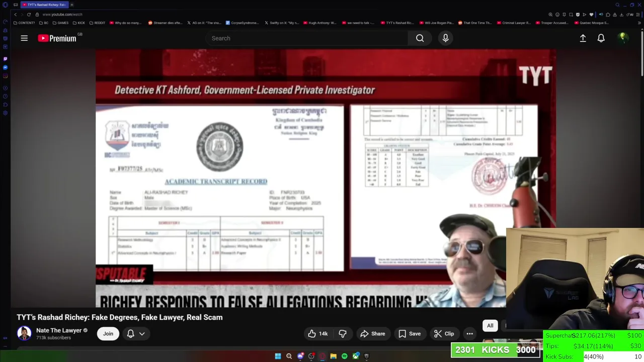Open 'Will Joe Rogan Pla...' bookmark

[x=436, y=23]
